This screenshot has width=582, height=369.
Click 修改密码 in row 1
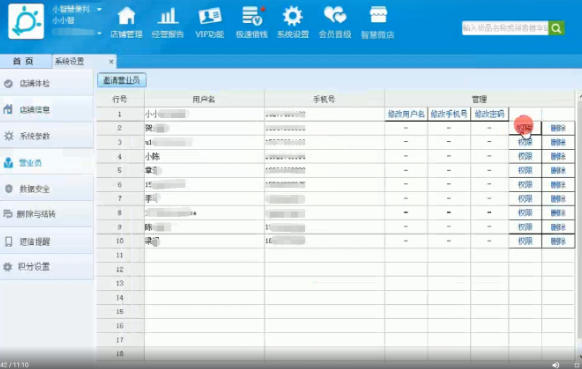click(x=490, y=114)
